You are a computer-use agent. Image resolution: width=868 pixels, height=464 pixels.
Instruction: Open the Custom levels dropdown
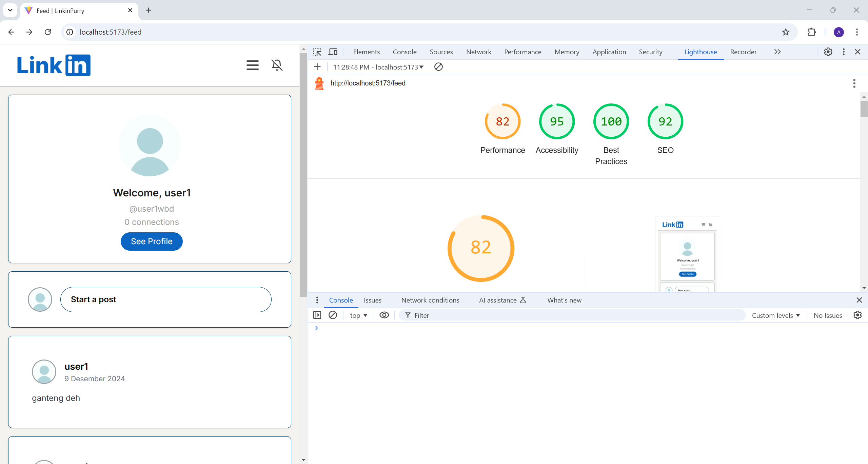tap(776, 315)
